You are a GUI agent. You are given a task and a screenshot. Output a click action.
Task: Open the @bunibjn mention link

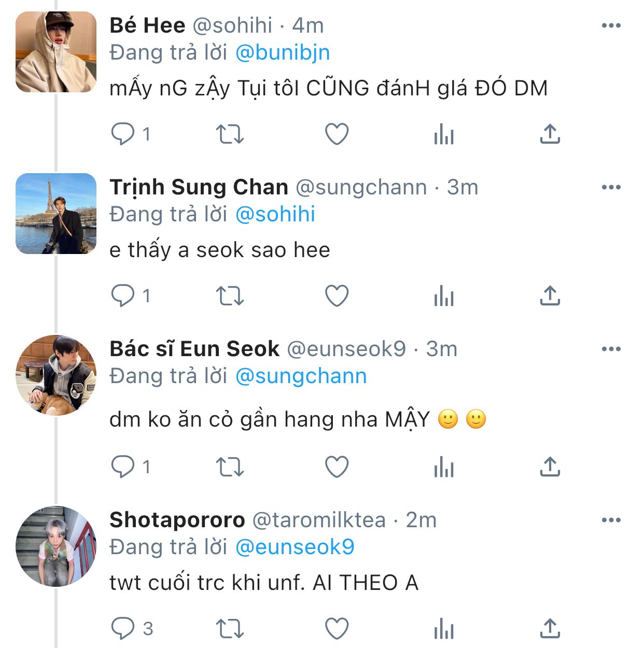283,53
